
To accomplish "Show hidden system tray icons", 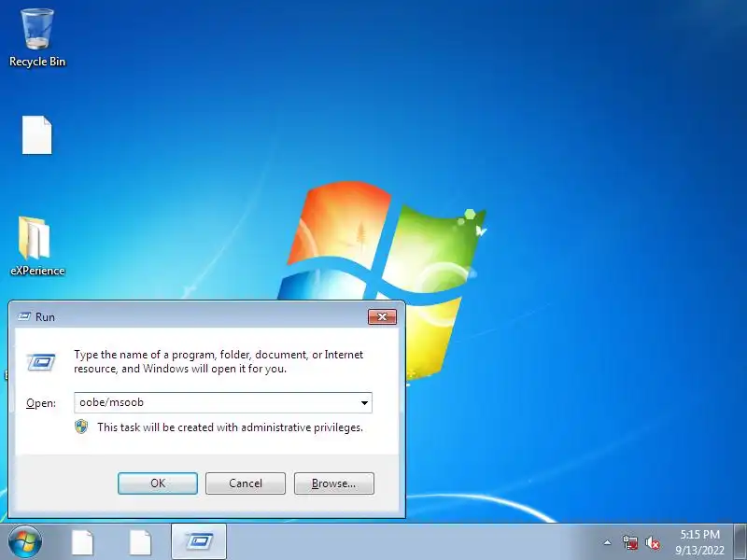I will [x=608, y=542].
